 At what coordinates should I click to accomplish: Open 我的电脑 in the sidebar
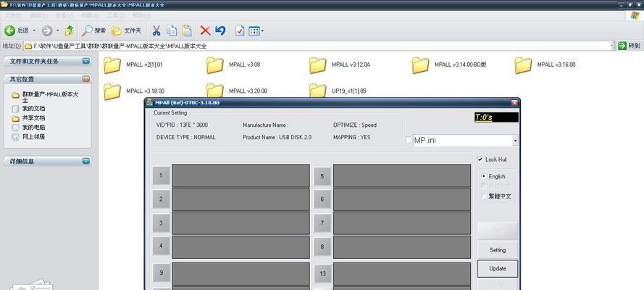29,128
